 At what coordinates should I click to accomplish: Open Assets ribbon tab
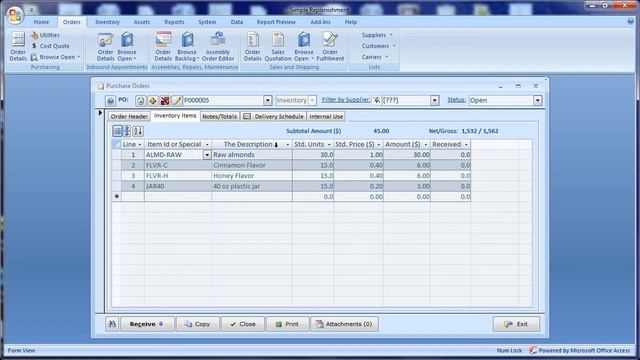coord(142,22)
